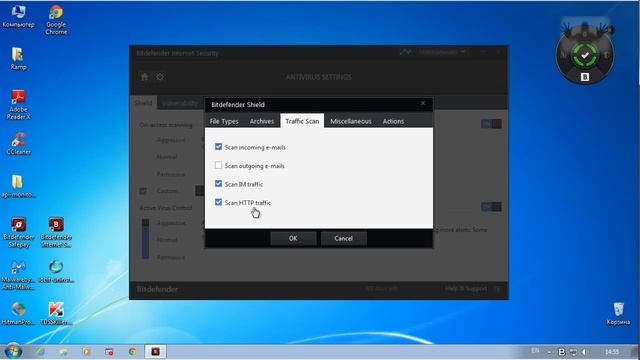This screenshot has width=640, height=360.
Task: Confirm the dialog with OK
Action: click(293, 238)
